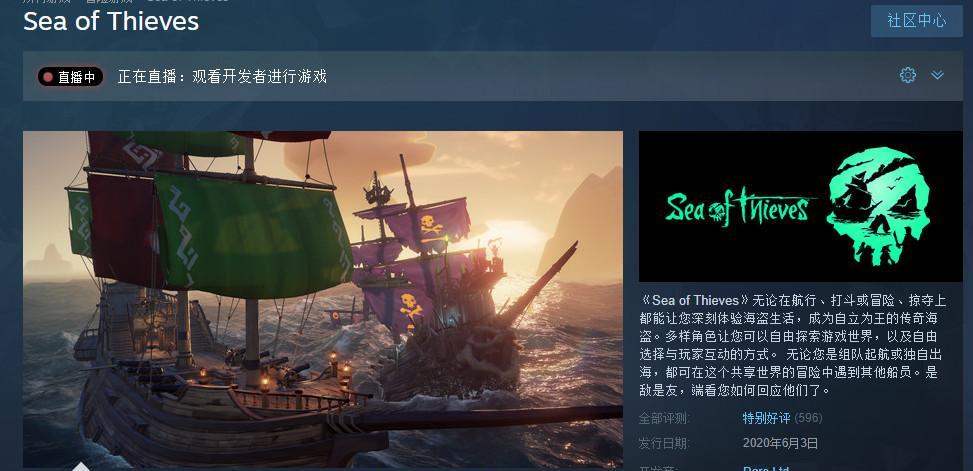Click the 直播中 live badge

[x=70, y=77]
